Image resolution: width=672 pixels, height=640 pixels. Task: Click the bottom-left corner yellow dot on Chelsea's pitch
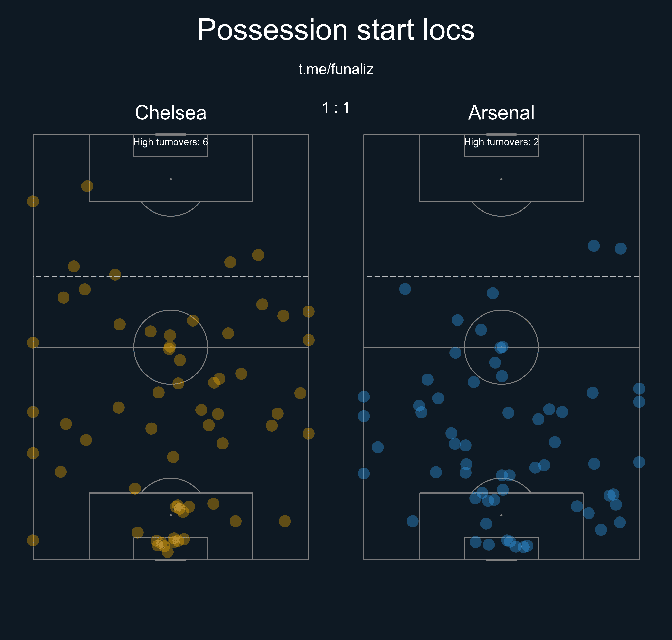pyautogui.click(x=33, y=540)
